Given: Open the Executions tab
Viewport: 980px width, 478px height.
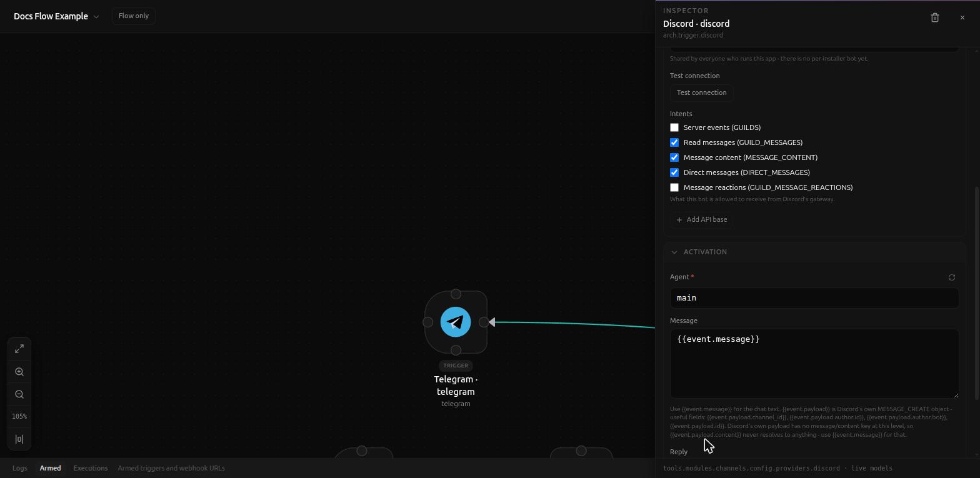Looking at the screenshot, I should point(91,468).
